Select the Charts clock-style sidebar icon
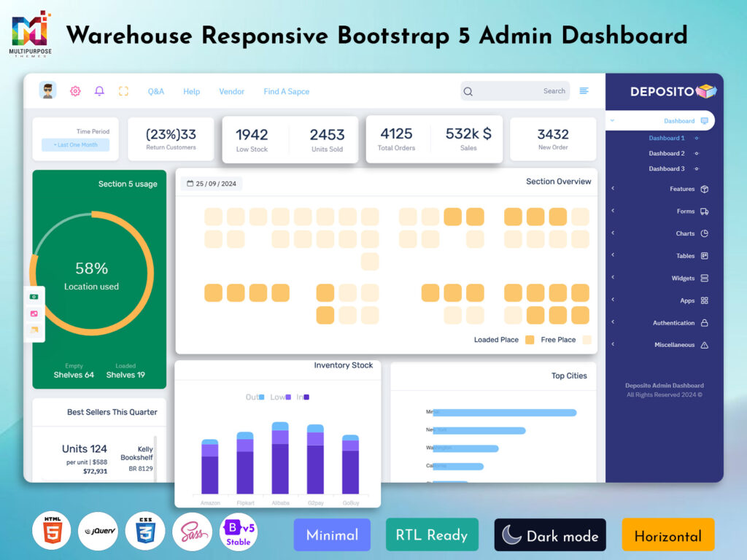 tap(705, 233)
